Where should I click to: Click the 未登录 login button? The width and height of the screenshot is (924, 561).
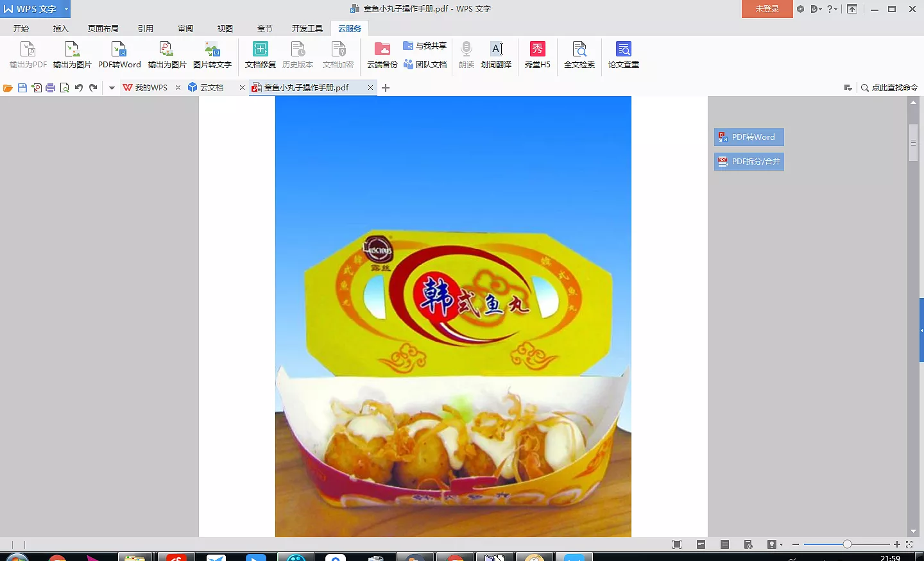[x=767, y=9]
